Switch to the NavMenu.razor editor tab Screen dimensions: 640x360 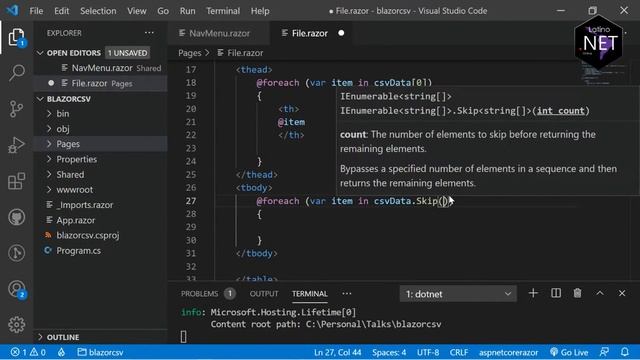pos(219,33)
